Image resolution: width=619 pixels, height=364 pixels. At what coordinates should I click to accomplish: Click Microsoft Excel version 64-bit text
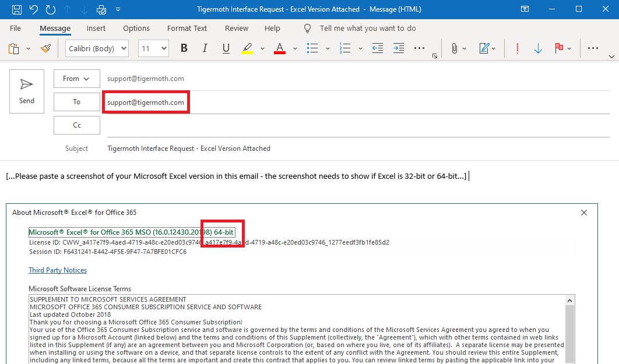132,232
